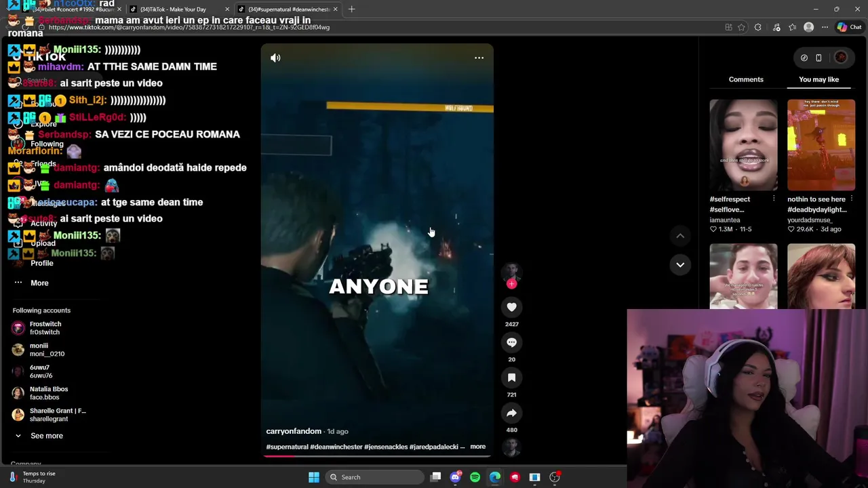Save the video with the bookmark icon
The height and width of the screenshot is (488, 868).
(511, 378)
